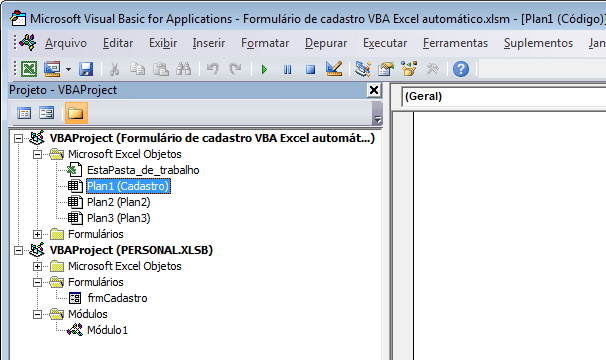
Task: Select EstaPasta_de_trabalho in project tree
Action: click(x=143, y=170)
